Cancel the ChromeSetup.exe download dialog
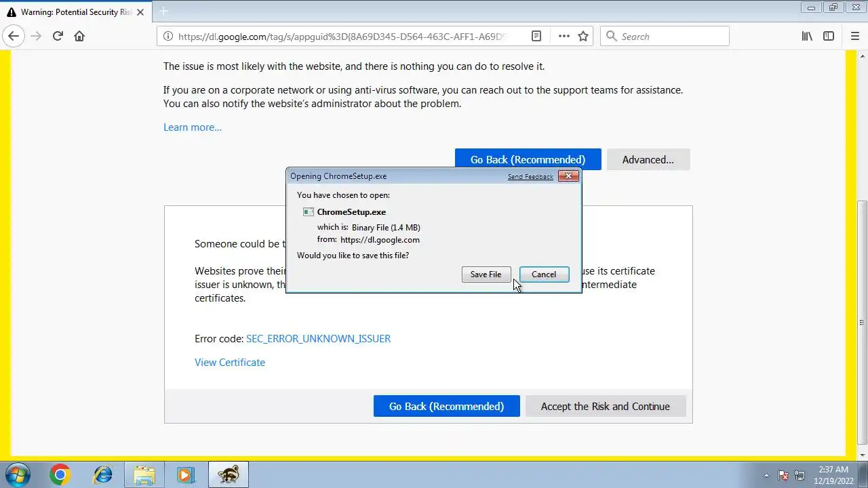The height and width of the screenshot is (488, 868). tap(544, 274)
